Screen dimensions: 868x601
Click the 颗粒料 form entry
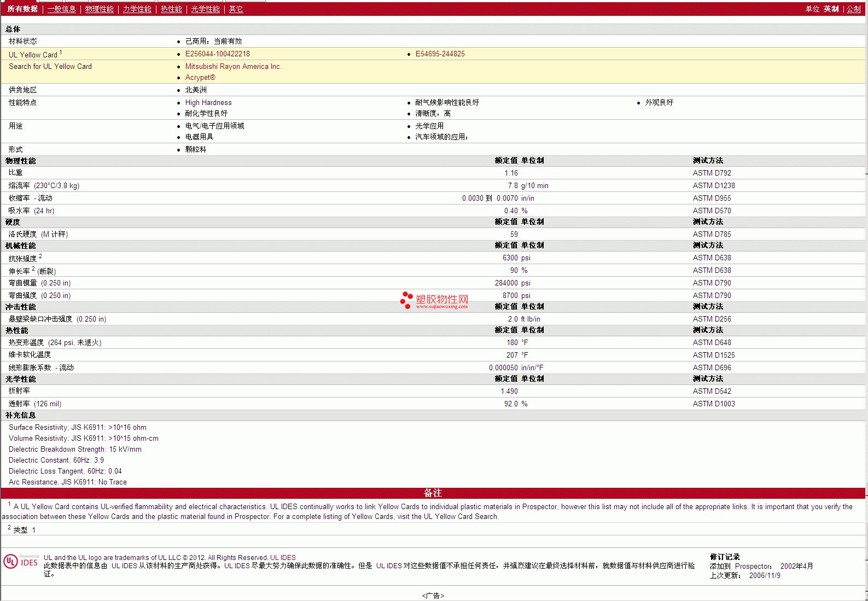196,150
